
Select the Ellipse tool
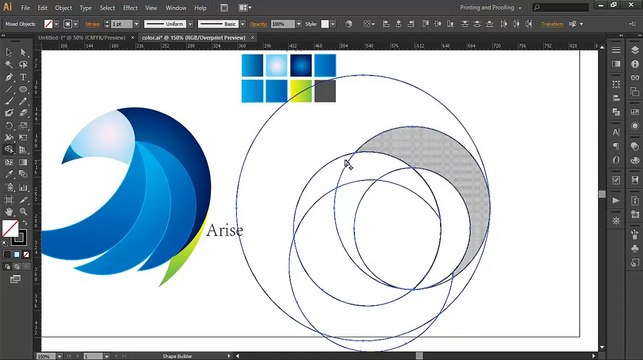coord(23,89)
